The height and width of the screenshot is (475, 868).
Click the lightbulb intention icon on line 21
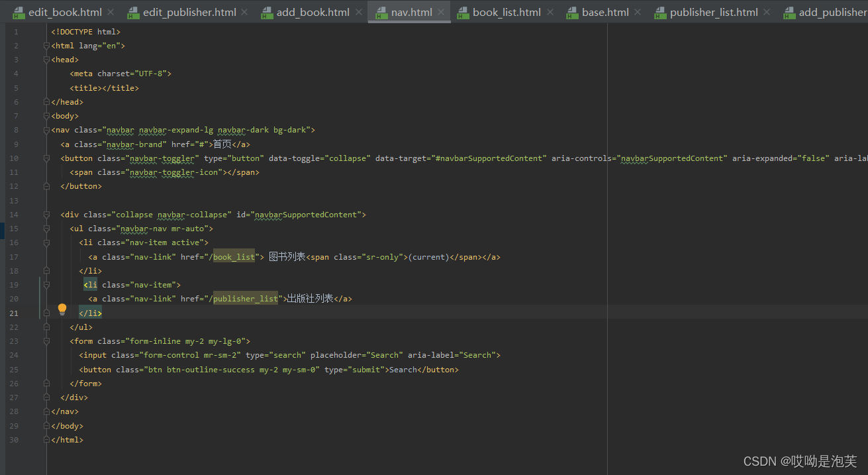62,309
